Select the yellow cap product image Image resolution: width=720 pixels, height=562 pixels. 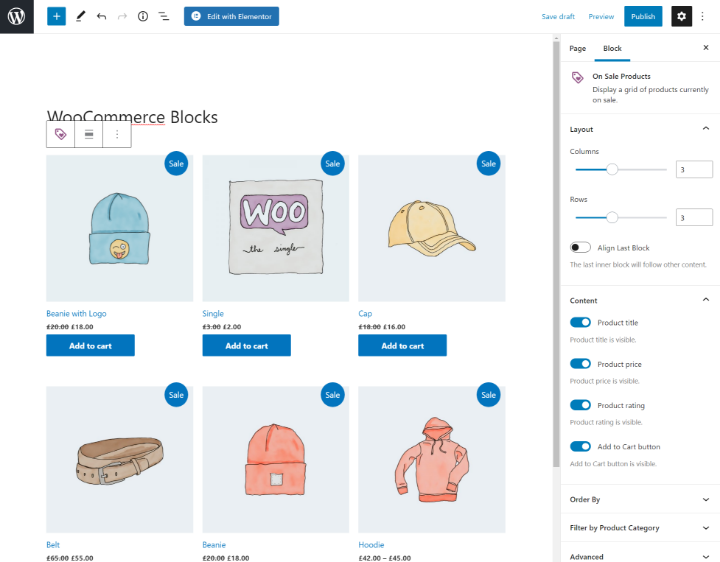pyautogui.click(x=432, y=228)
